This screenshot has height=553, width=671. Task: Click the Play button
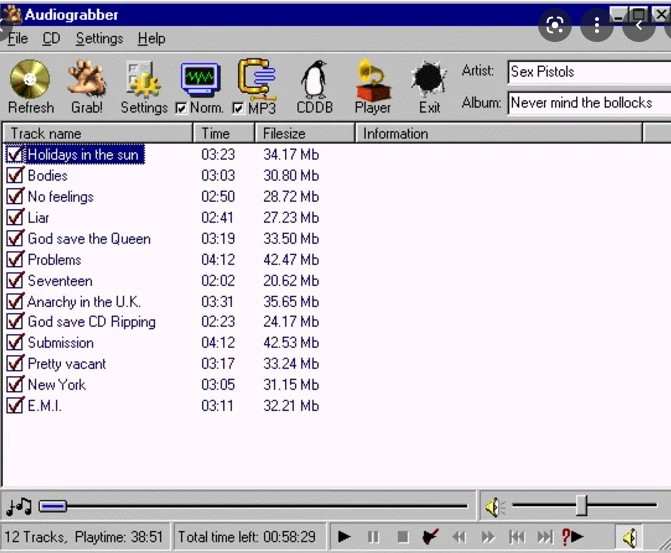click(344, 536)
